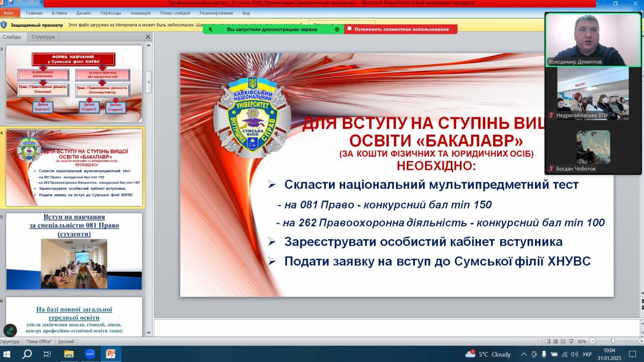The height and width of the screenshot is (362, 644).
Task: Select slide 5 thumbnail Вступ на навчання
Action: pos(74,252)
